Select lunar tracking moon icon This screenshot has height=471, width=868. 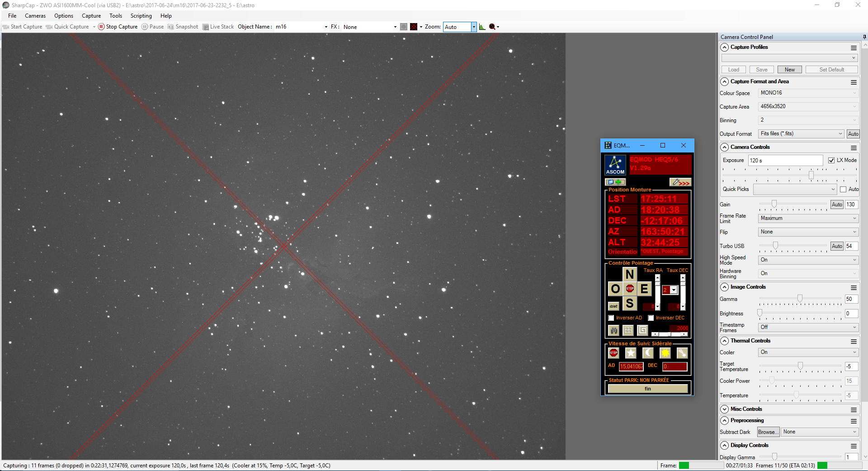click(648, 353)
